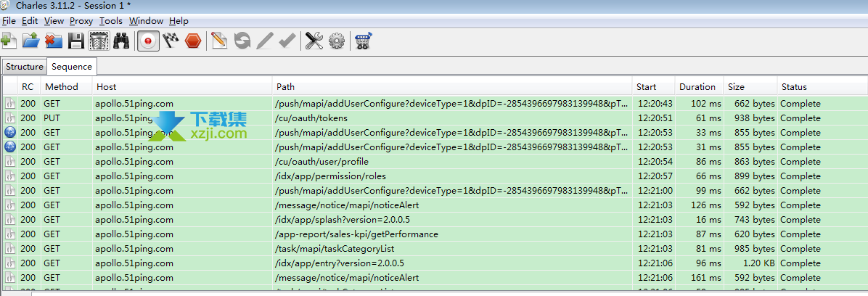Open the File menu

pos(9,21)
